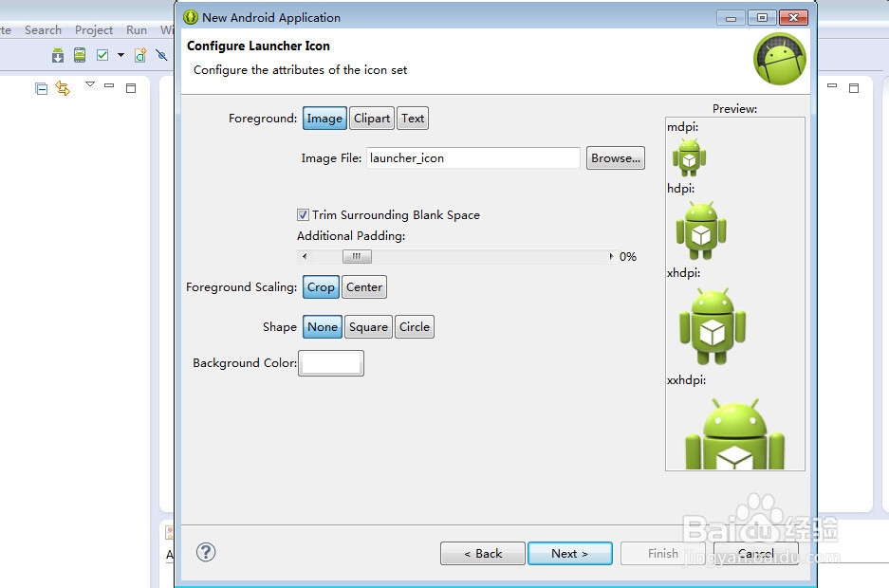Open the Project menu in Eclipse

[94, 30]
